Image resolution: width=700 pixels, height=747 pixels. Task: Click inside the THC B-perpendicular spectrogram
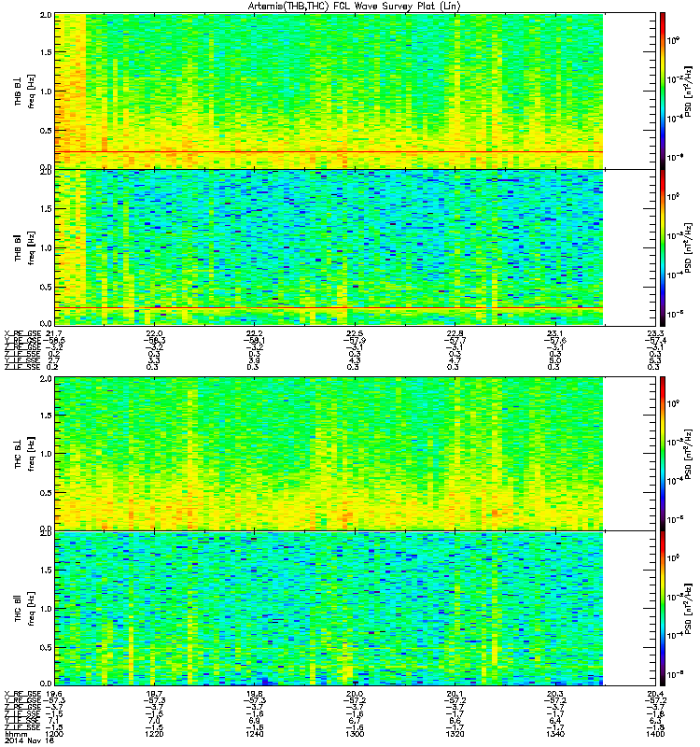(x=329, y=454)
